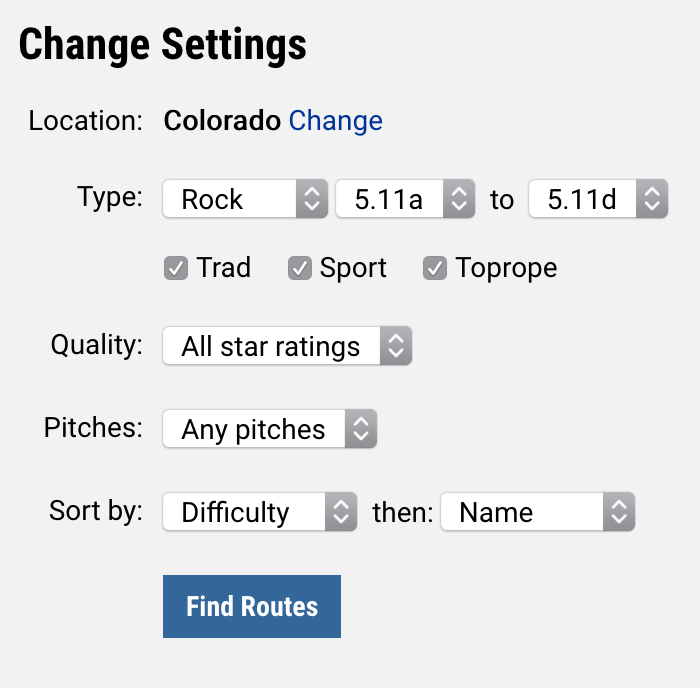700x688 pixels.
Task: Click the arrow stepper on Quality select
Action: tap(396, 346)
